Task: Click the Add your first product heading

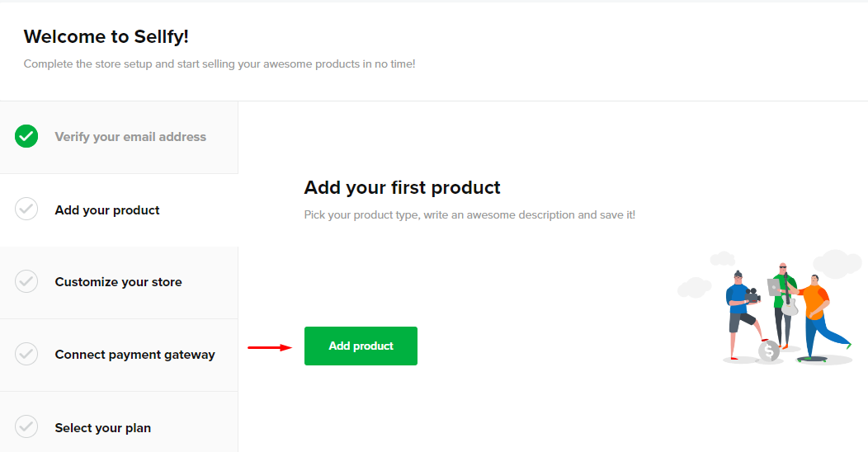Action: click(402, 188)
